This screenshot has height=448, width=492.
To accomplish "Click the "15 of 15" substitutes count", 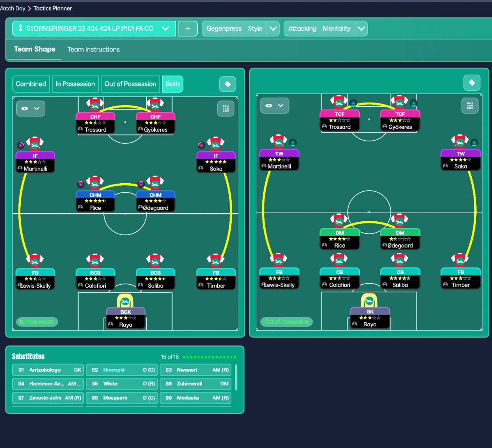I will [170, 357].
